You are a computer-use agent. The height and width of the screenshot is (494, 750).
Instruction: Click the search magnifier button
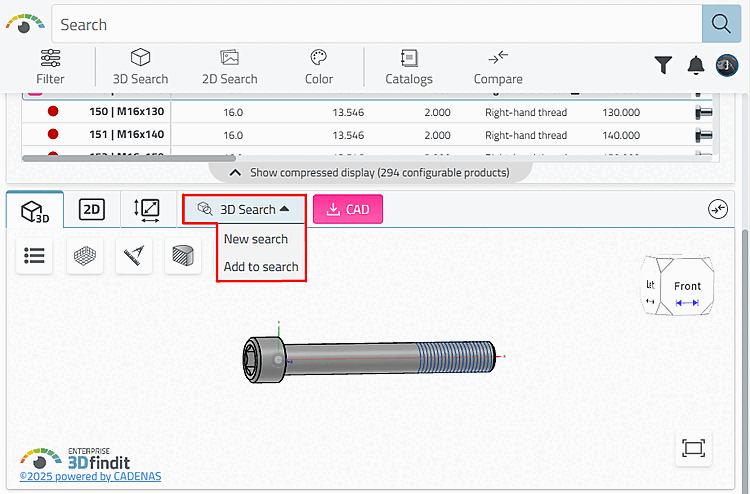(721, 24)
